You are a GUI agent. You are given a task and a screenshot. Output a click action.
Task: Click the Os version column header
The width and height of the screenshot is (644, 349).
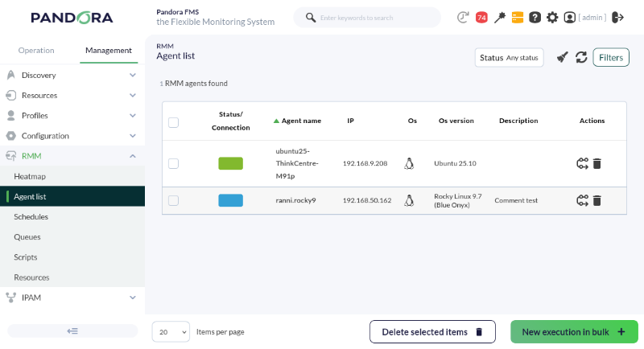456,121
